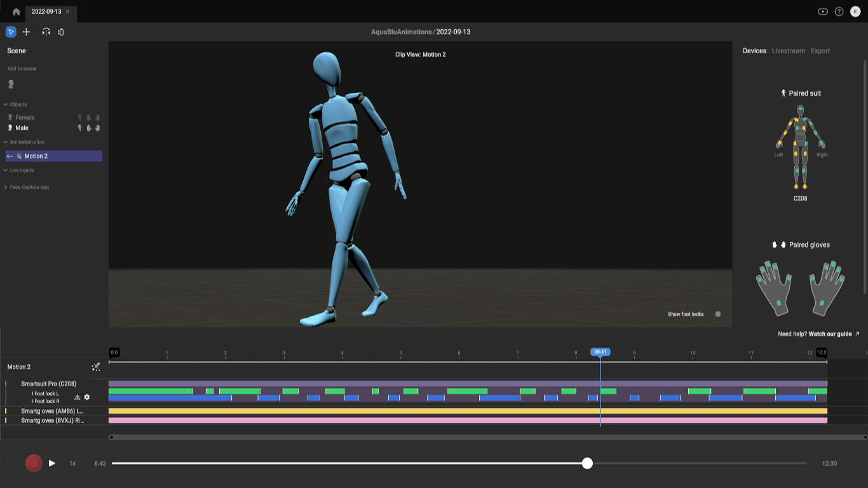868x488 pixels.
Task: Click the body suit icon on Male row
Action: tap(79, 128)
